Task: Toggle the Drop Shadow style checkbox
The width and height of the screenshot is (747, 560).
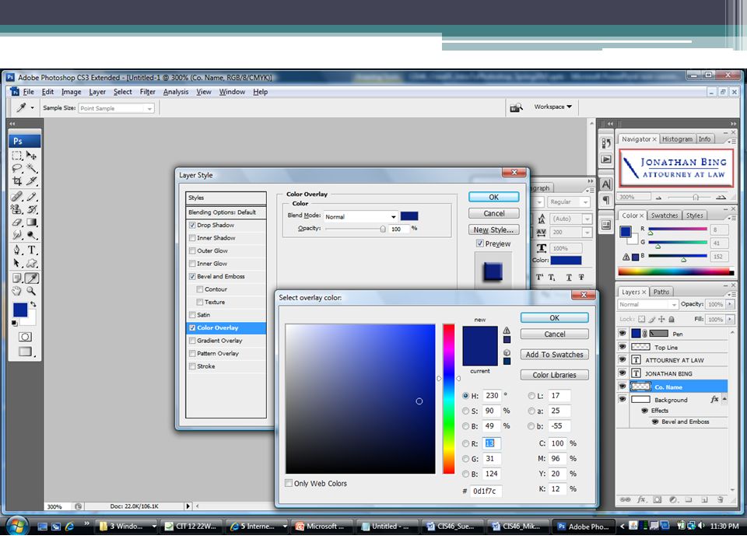Action: click(192, 226)
